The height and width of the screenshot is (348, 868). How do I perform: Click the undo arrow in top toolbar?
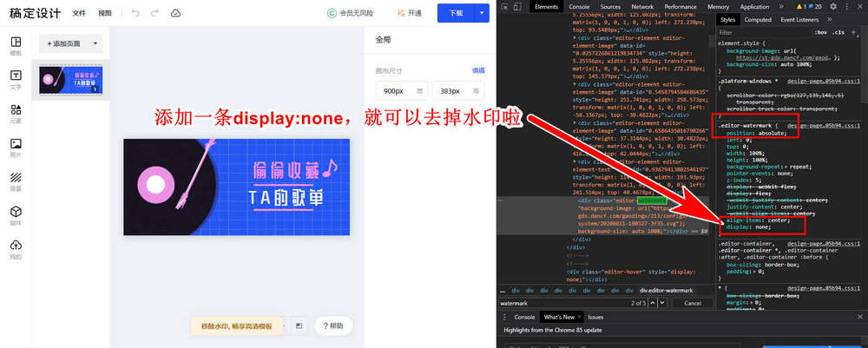point(135,13)
